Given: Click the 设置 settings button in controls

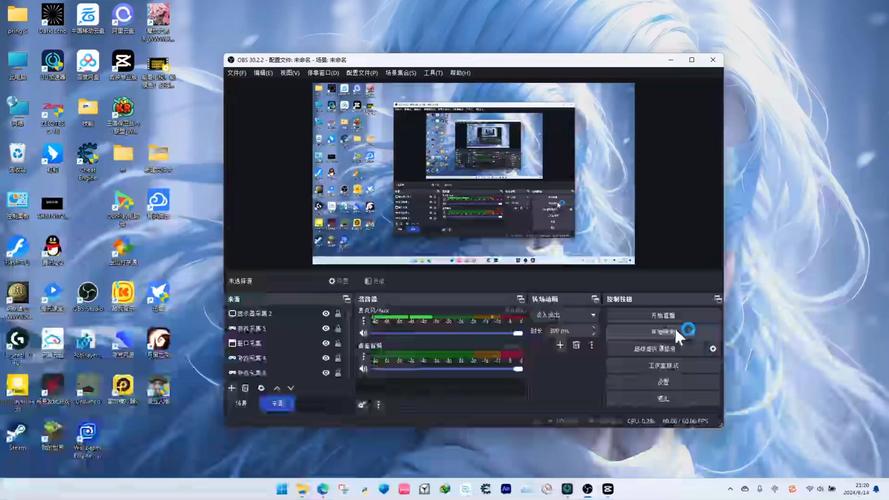Looking at the screenshot, I should pyautogui.click(x=663, y=382).
